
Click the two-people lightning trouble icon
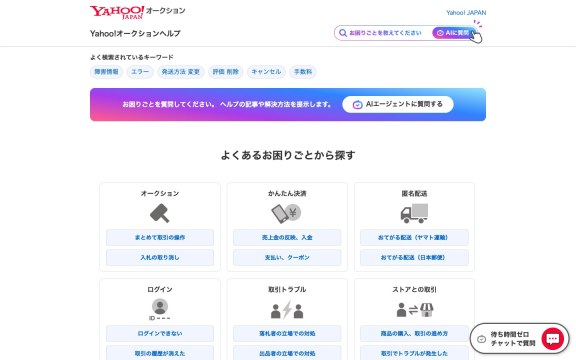(x=287, y=310)
